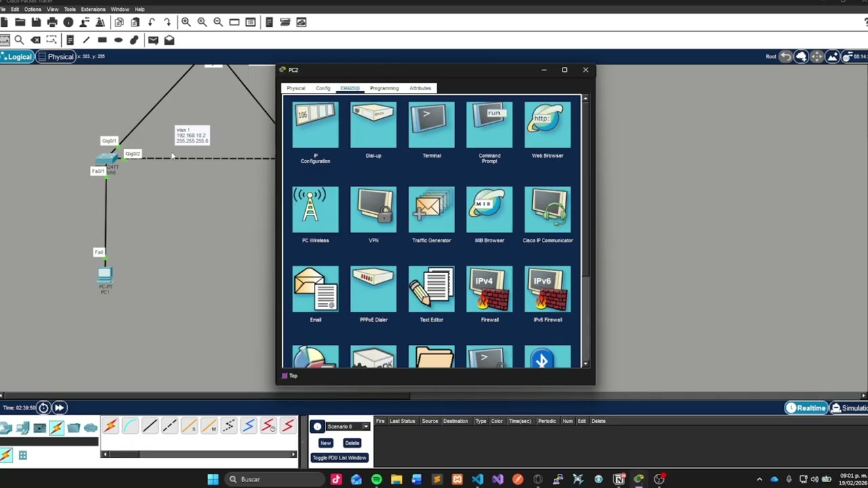Viewport: 868px width, 488px height.
Task: Click Zoom Out on main toolbar
Action: point(218,22)
